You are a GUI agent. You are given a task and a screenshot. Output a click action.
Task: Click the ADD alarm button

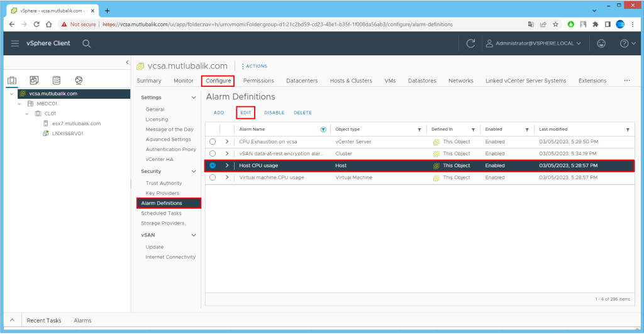coord(219,113)
